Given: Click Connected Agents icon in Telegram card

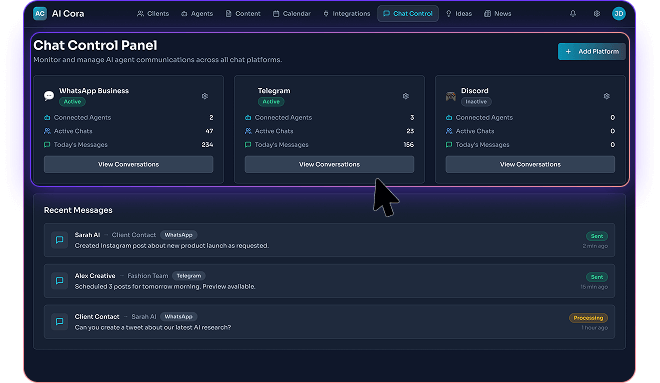Looking at the screenshot, I should (248, 117).
